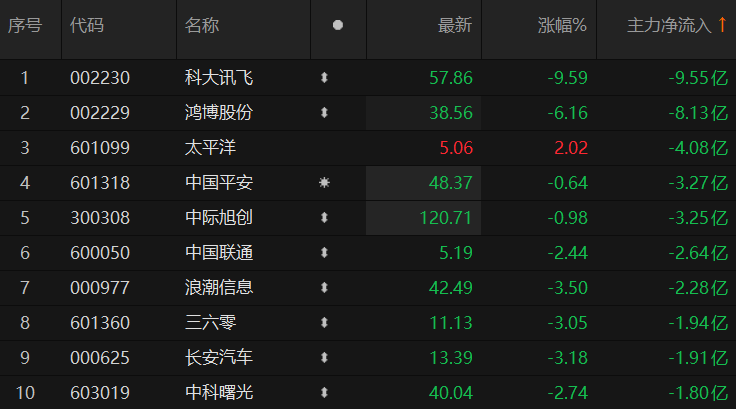Sort table by 最新 price column
The height and width of the screenshot is (409, 736).
pos(454,26)
